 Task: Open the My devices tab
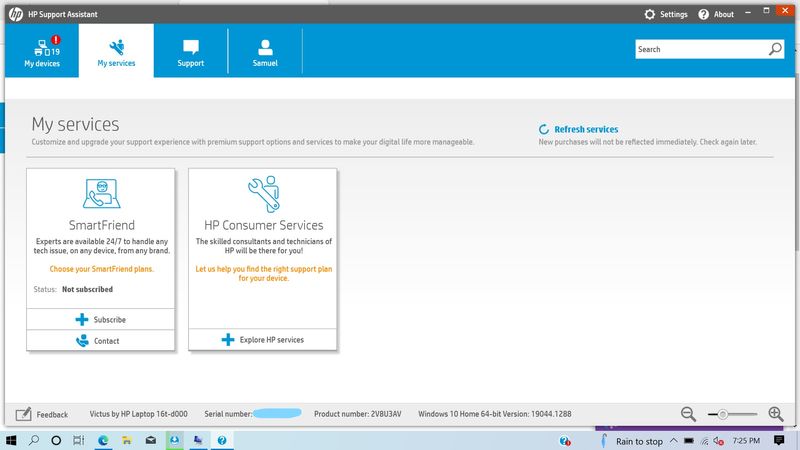point(42,50)
